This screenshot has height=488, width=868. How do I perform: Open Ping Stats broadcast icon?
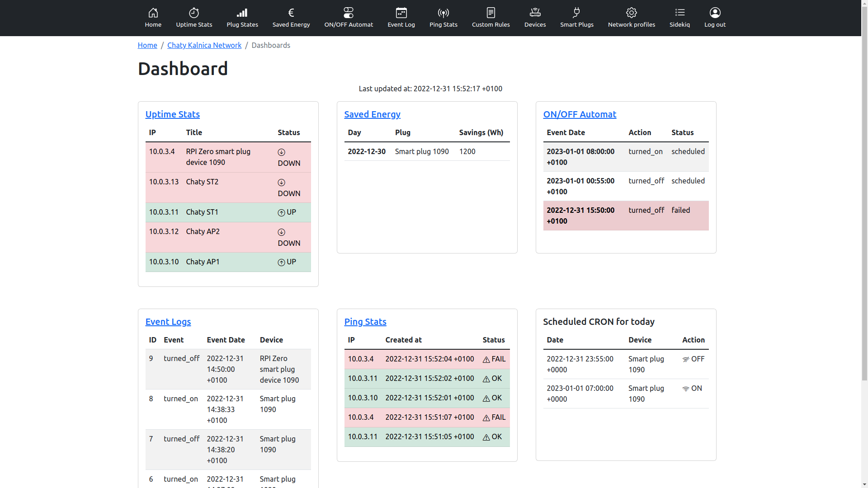pos(443,13)
